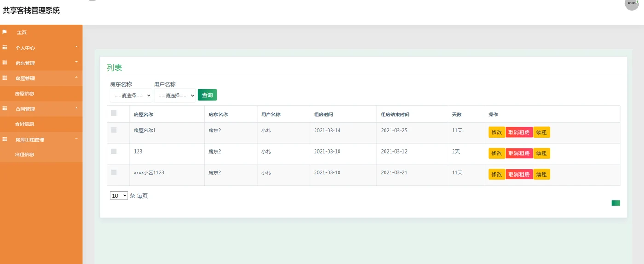Click the grid icon beside 合同管理
The height and width of the screenshot is (264, 644).
coord(5,109)
